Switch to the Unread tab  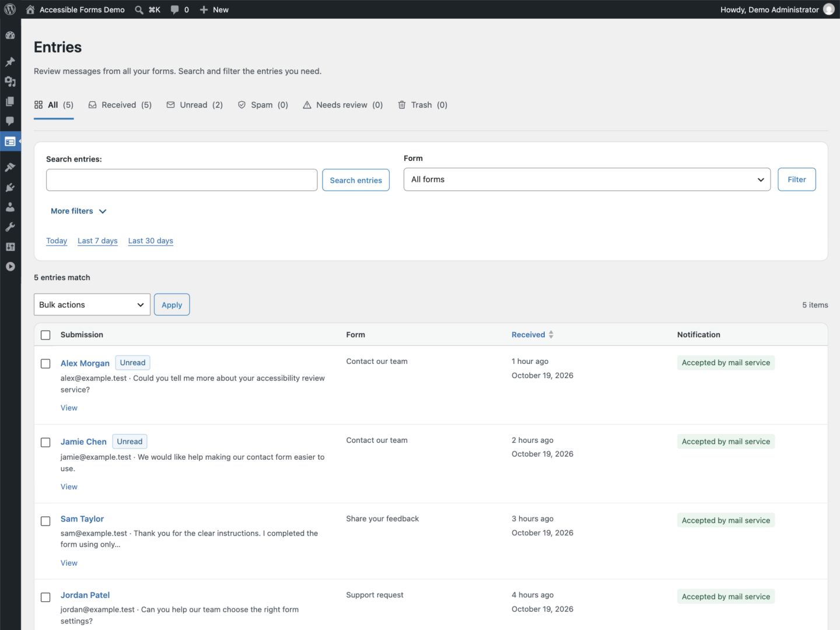tap(195, 105)
